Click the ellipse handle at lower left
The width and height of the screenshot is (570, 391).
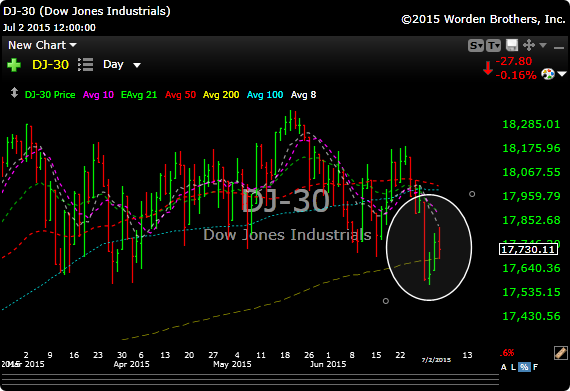[x=386, y=301]
